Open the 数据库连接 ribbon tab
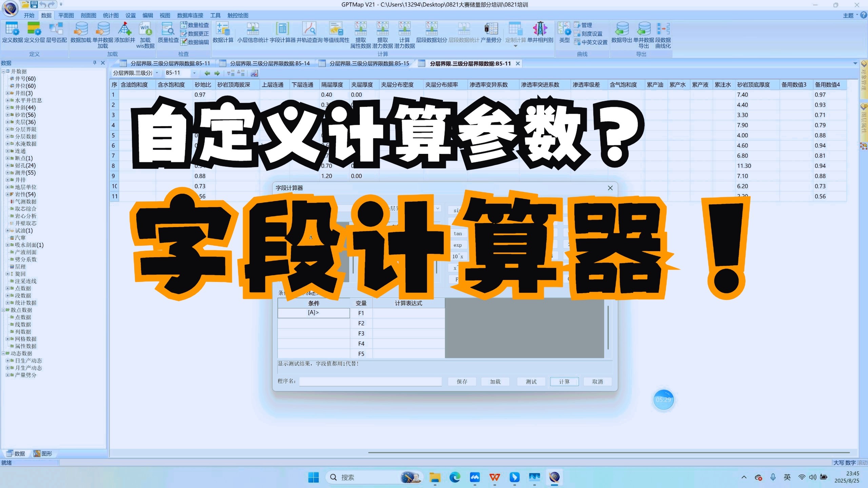 190,15
